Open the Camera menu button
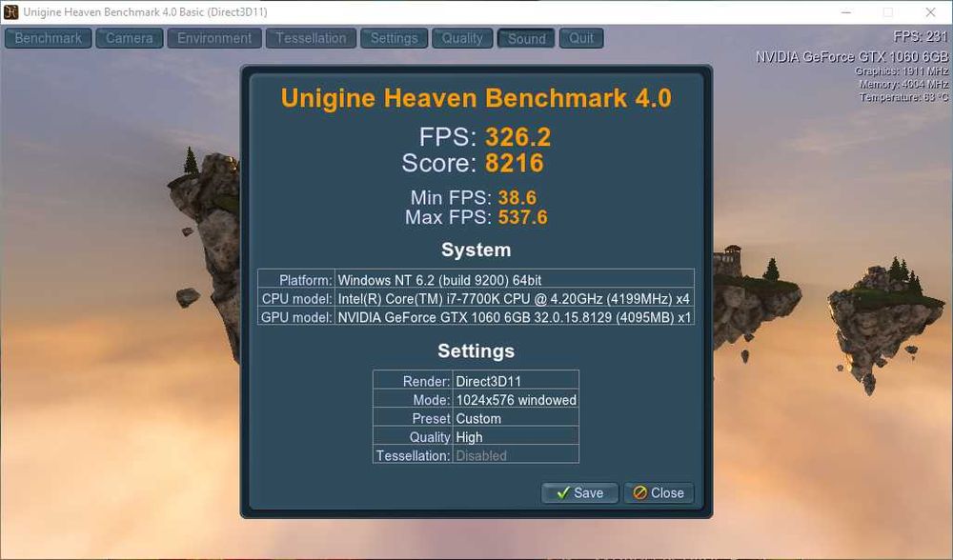 pos(129,38)
